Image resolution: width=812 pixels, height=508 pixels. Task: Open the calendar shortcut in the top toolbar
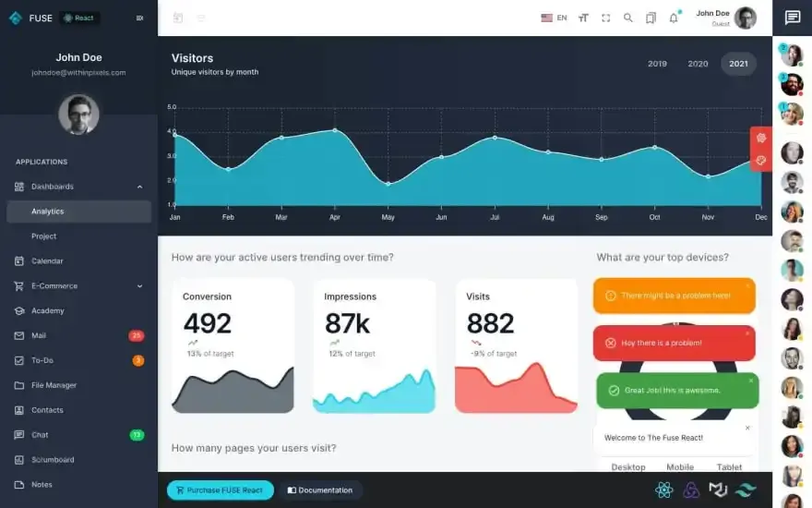(x=178, y=18)
